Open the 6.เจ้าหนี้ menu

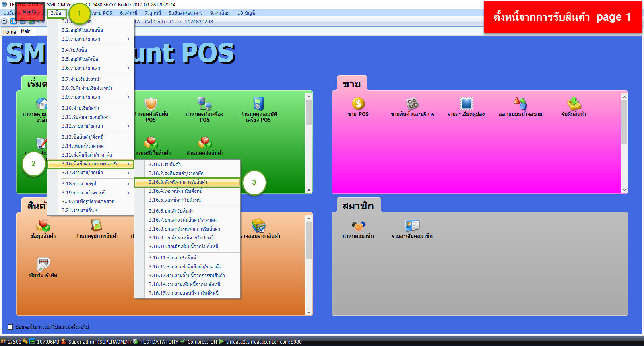tap(129, 13)
